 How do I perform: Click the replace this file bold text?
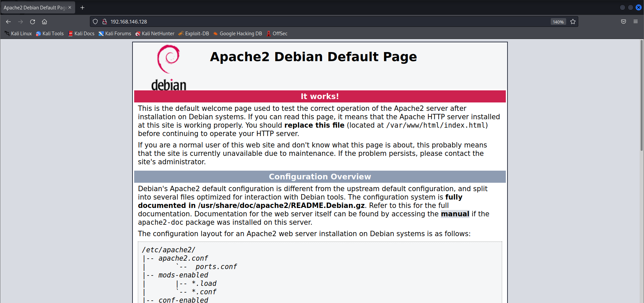click(x=314, y=125)
